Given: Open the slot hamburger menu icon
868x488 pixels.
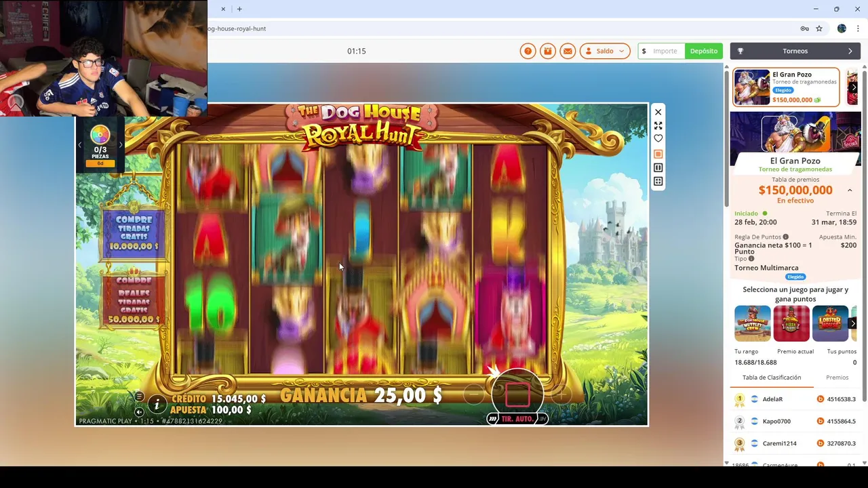Looking at the screenshot, I should 139,396.
